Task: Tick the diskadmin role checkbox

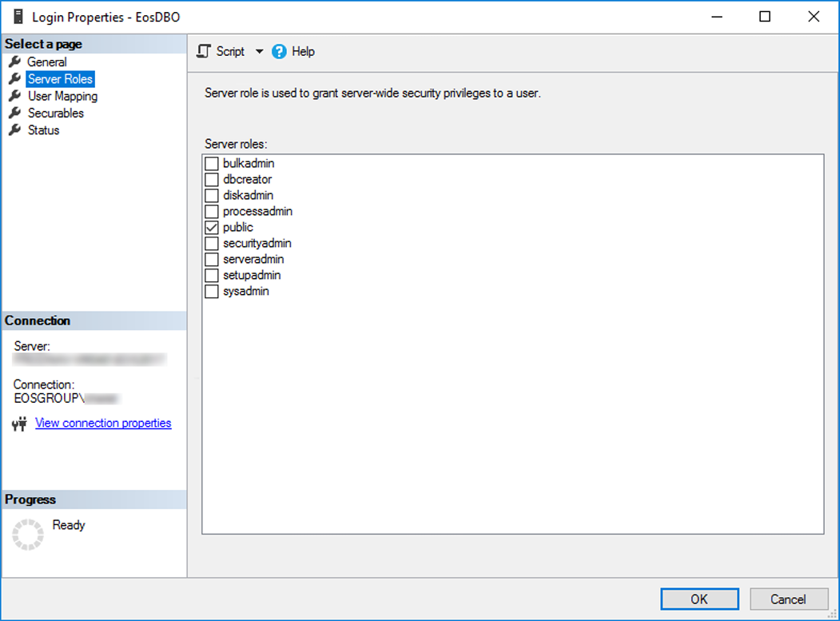Action: (x=212, y=196)
